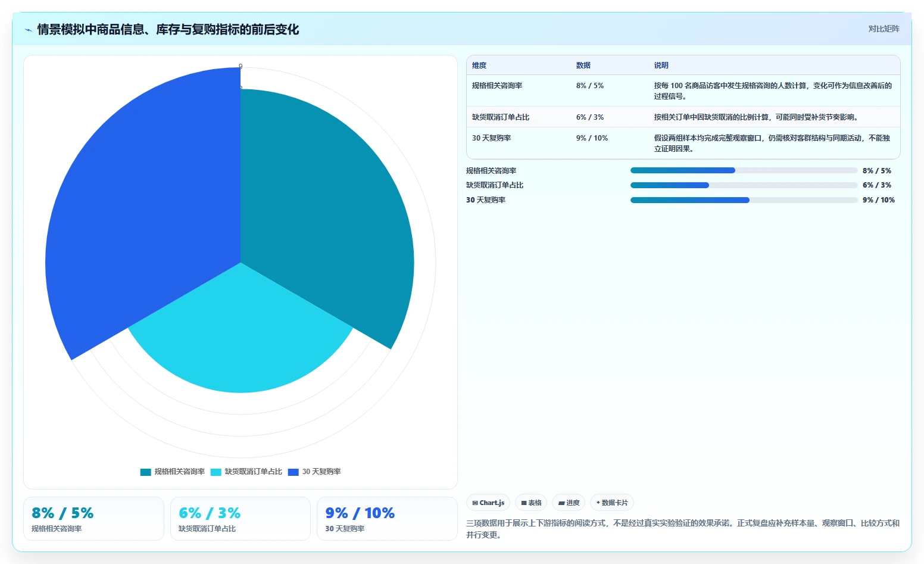Click the 9% / 10% stat card
924x564 pixels.
(387, 519)
